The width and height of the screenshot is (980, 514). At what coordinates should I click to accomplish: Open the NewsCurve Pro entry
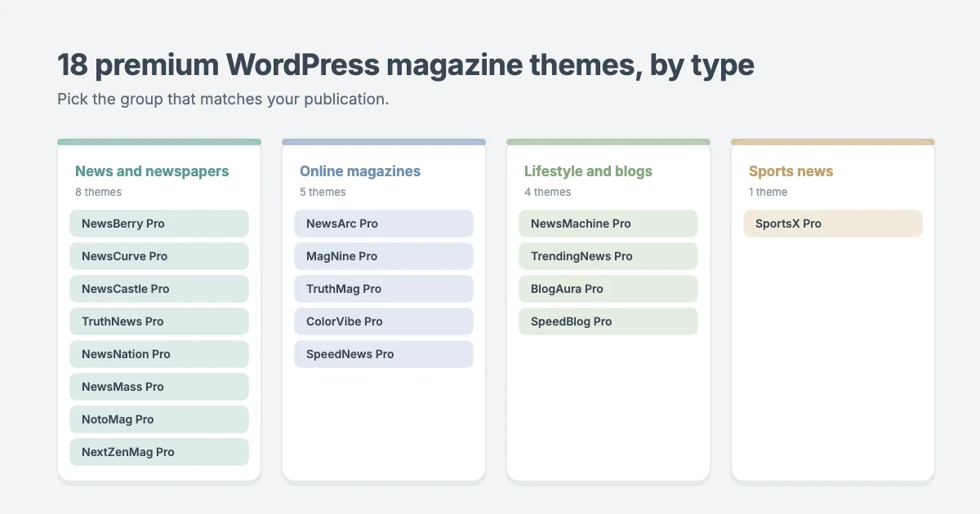pyautogui.click(x=159, y=256)
